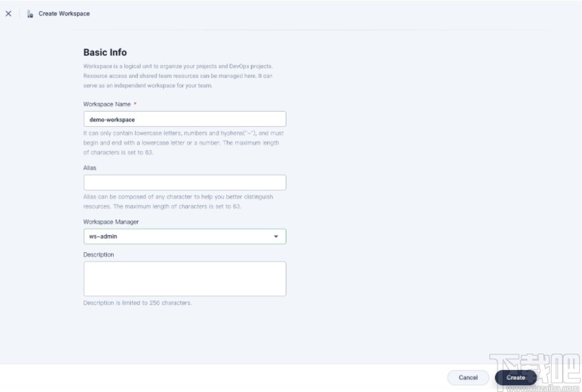Click the workspace explanation paragraph under Basic Info
The image size is (582, 392).
[178, 76]
